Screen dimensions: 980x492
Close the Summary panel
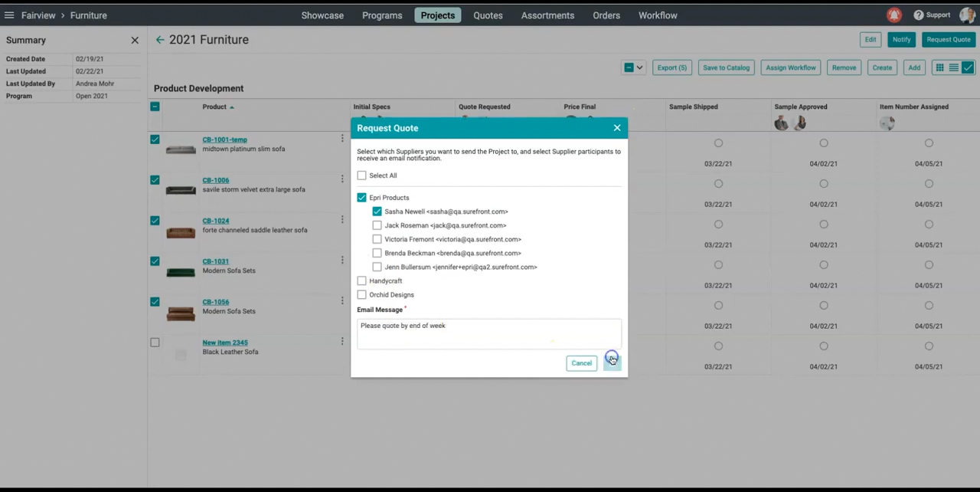pyautogui.click(x=135, y=40)
